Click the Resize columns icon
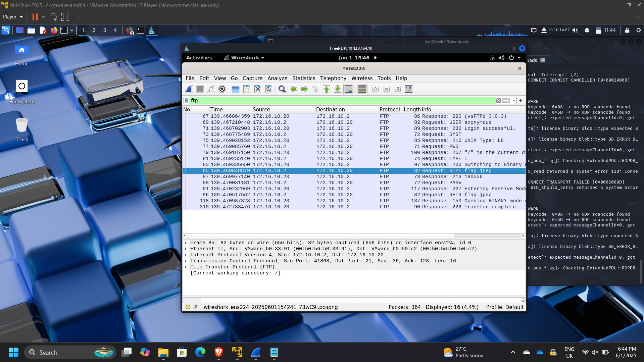This screenshot has width=644, height=362. (x=408, y=89)
